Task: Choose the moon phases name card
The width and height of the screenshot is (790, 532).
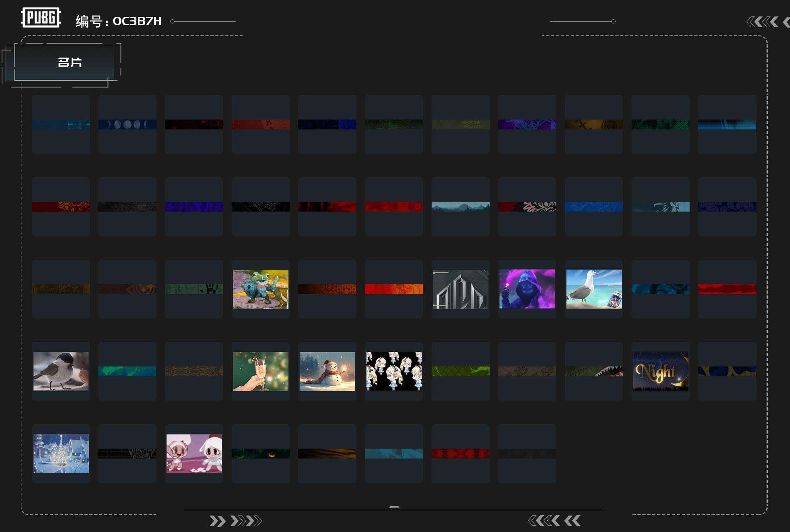Action: (127, 124)
